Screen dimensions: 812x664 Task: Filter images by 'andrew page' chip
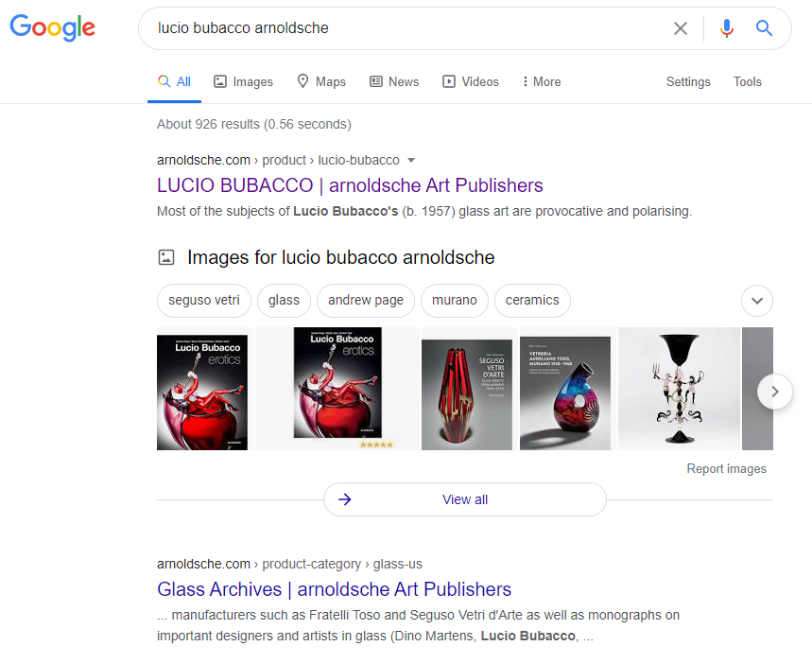pos(366,301)
